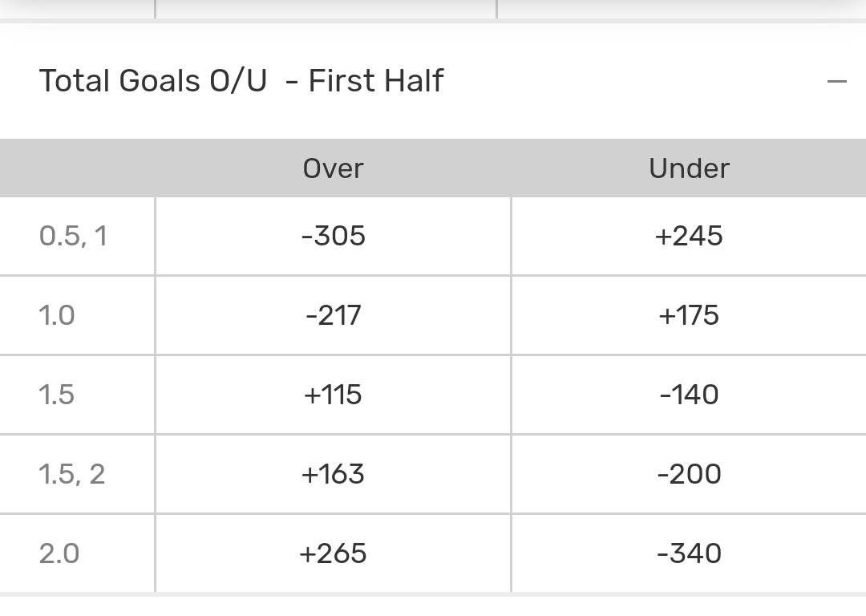The image size is (866, 616).
Task: Click the 1.0 goal line label
Action: pos(57,315)
